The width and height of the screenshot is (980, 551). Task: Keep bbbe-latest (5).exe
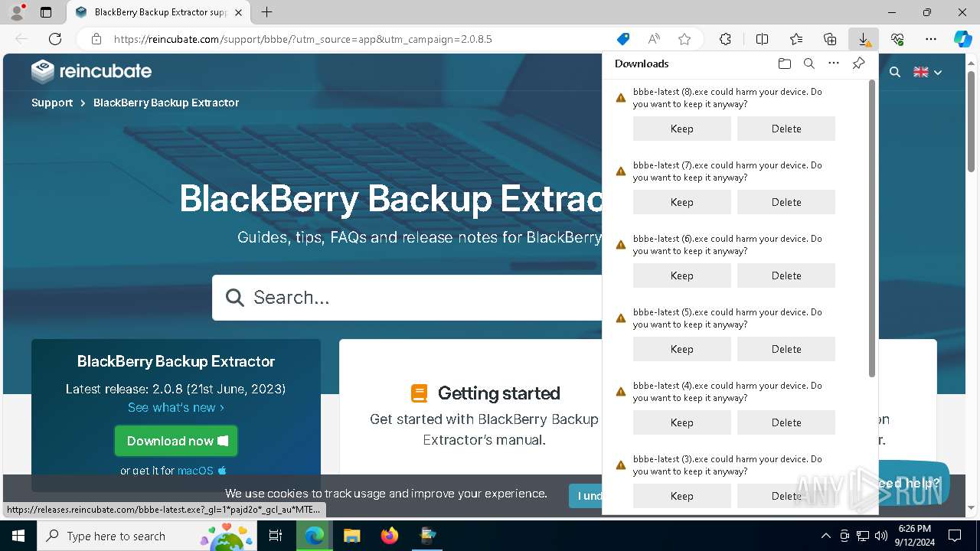point(682,349)
